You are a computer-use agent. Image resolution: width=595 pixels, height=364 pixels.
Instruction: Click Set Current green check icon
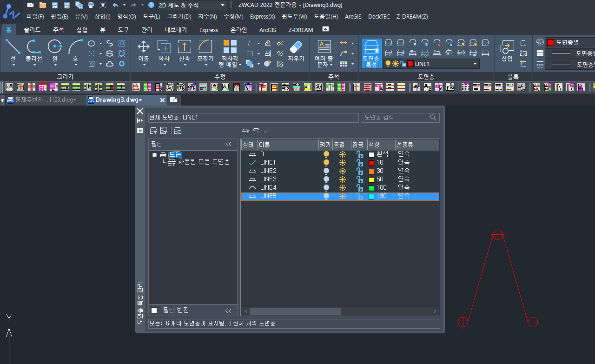coord(267,131)
